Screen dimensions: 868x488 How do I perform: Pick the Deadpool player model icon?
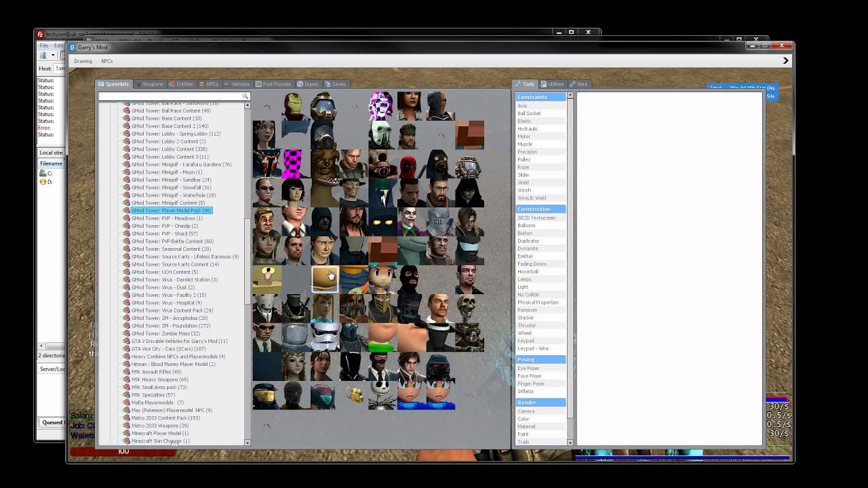(411, 164)
